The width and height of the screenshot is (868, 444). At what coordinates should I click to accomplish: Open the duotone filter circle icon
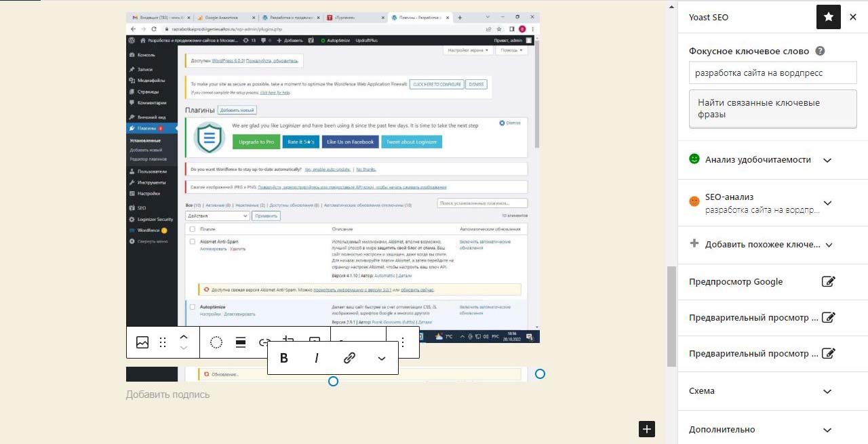(216, 342)
